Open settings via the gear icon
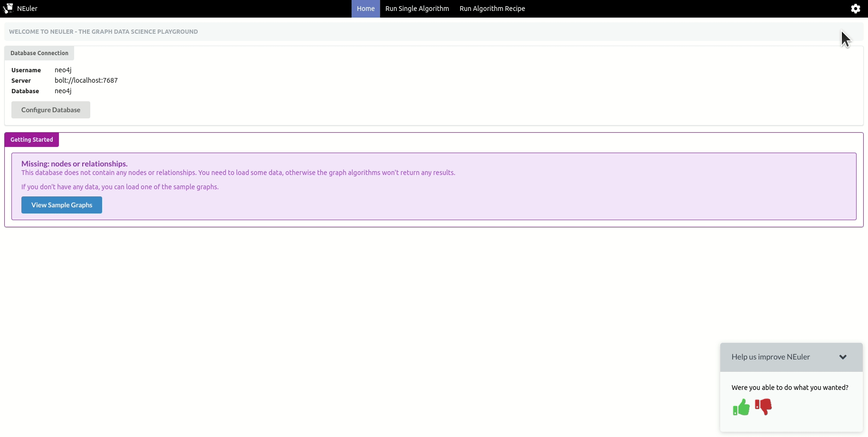868x437 pixels. pyautogui.click(x=855, y=9)
